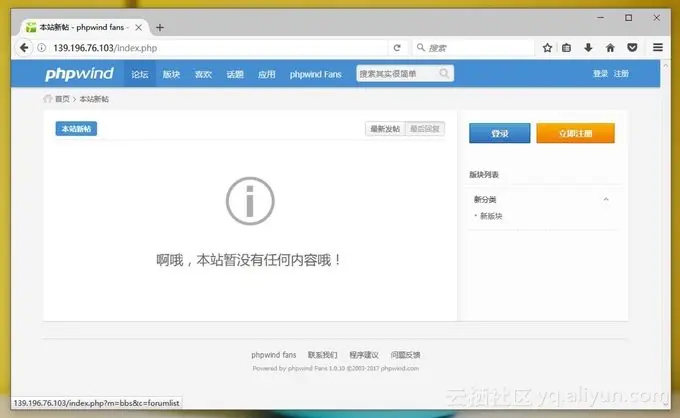This screenshot has height=418, width=680.
Task: Click the home breadcrumb icon
Action: tap(48, 99)
